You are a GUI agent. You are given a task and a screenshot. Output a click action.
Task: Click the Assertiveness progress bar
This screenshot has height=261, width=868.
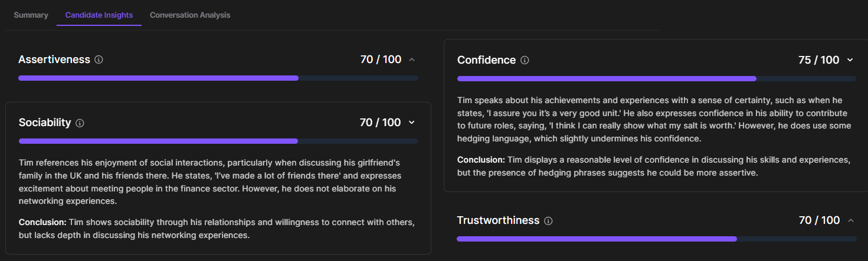pos(218,78)
